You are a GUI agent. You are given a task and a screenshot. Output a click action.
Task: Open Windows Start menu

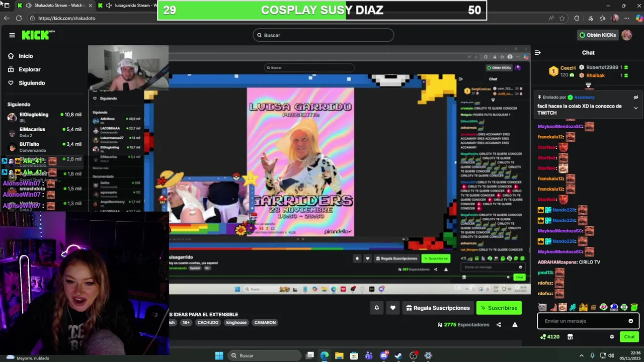pyautogui.click(x=219, y=355)
